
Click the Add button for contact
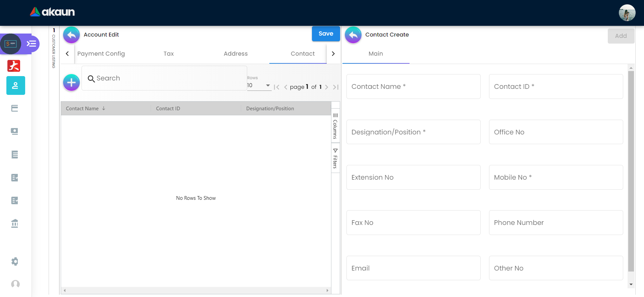(621, 36)
